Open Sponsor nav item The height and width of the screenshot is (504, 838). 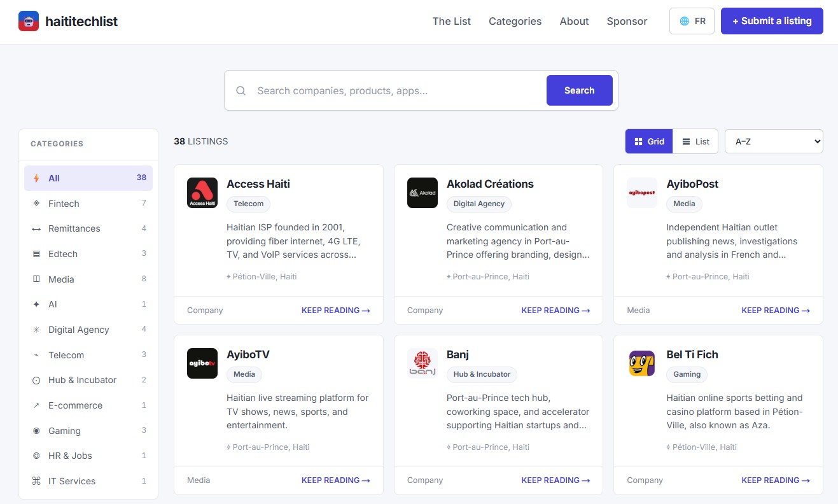point(627,21)
